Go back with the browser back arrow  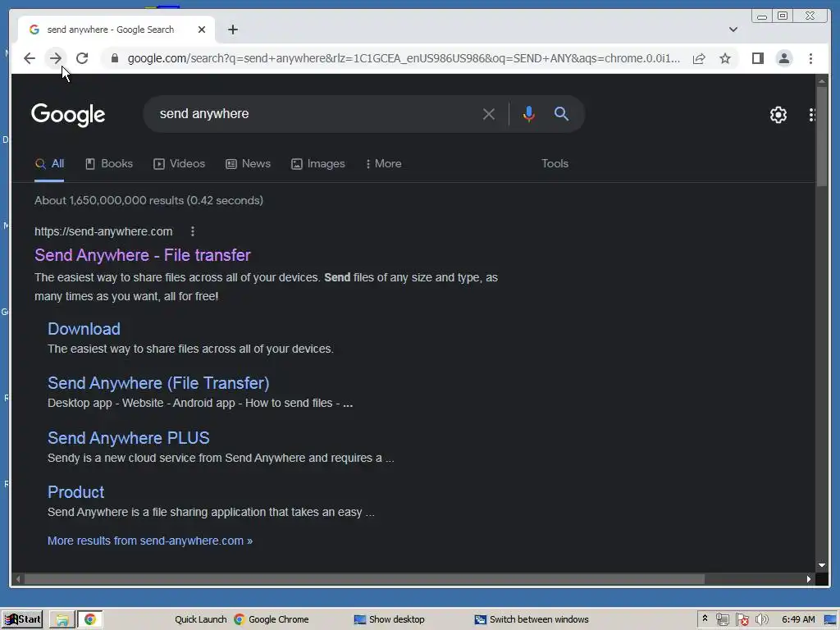click(30, 58)
